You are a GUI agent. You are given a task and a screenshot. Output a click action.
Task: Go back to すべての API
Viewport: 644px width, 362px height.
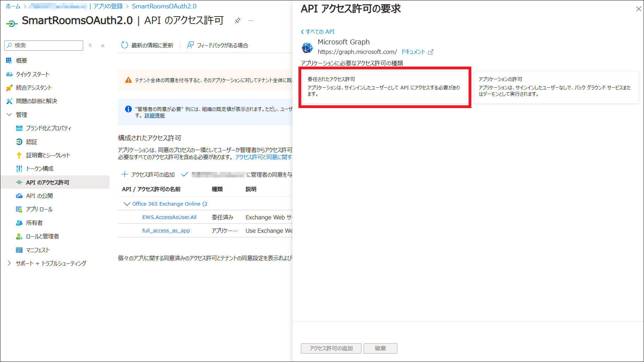click(x=318, y=32)
